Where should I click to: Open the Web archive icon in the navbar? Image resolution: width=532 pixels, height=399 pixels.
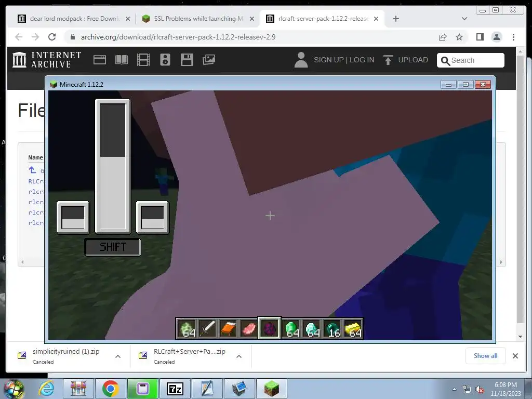tap(100, 60)
